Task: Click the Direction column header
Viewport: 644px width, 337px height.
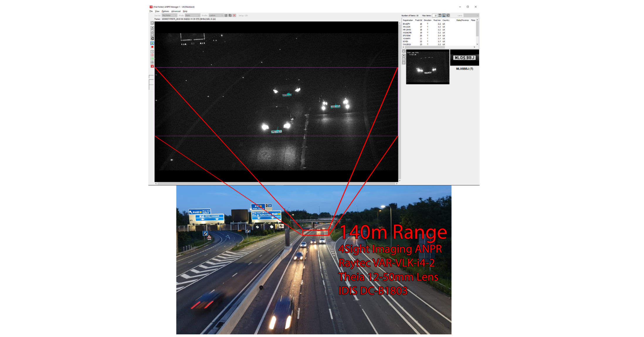Action: click(428, 20)
